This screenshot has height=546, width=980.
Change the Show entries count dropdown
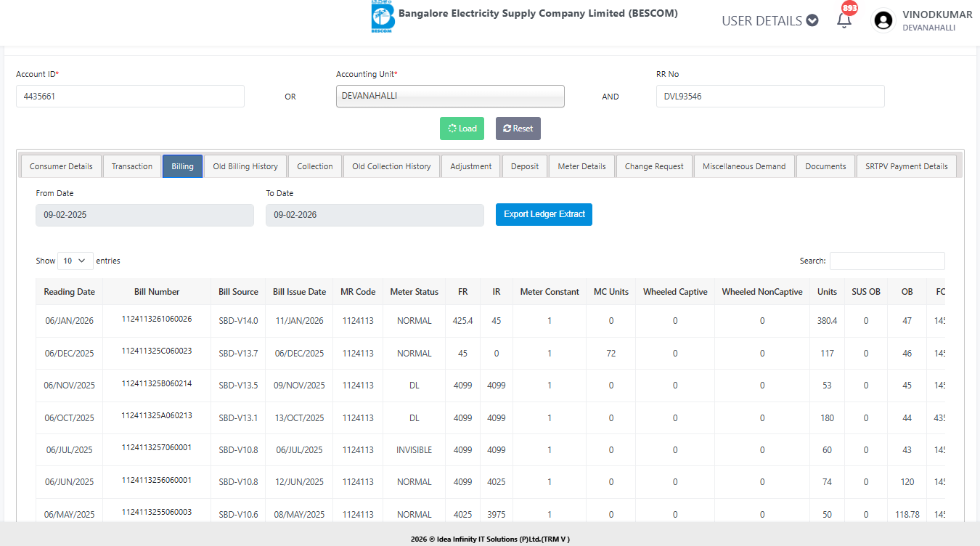(x=75, y=261)
